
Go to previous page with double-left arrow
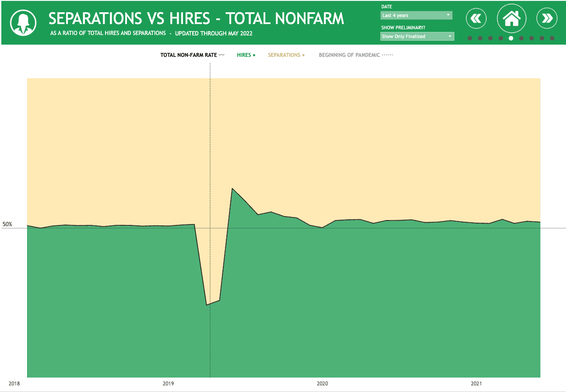[476, 18]
